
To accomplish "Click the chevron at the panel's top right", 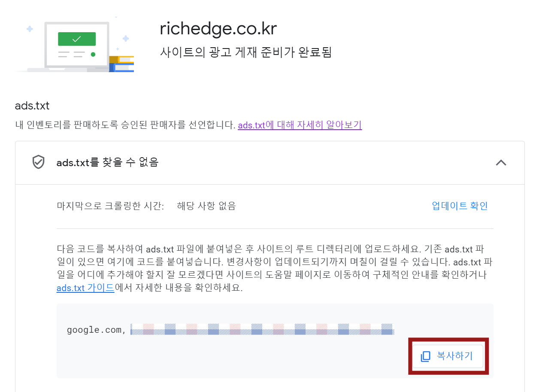I will tap(501, 163).
